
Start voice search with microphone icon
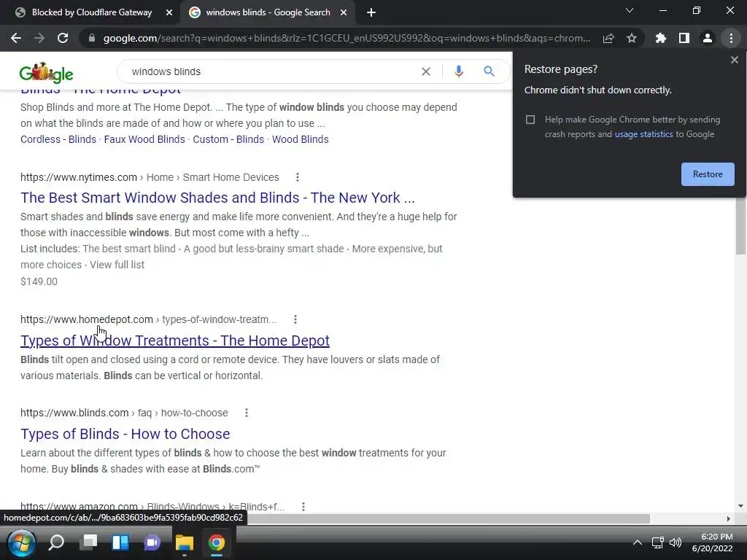458,71
